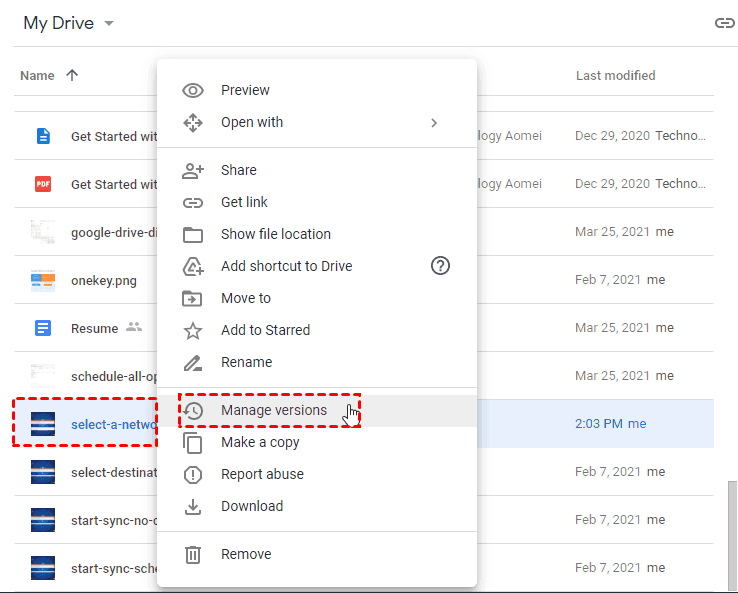Click the Share person-add icon

click(193, 170)
